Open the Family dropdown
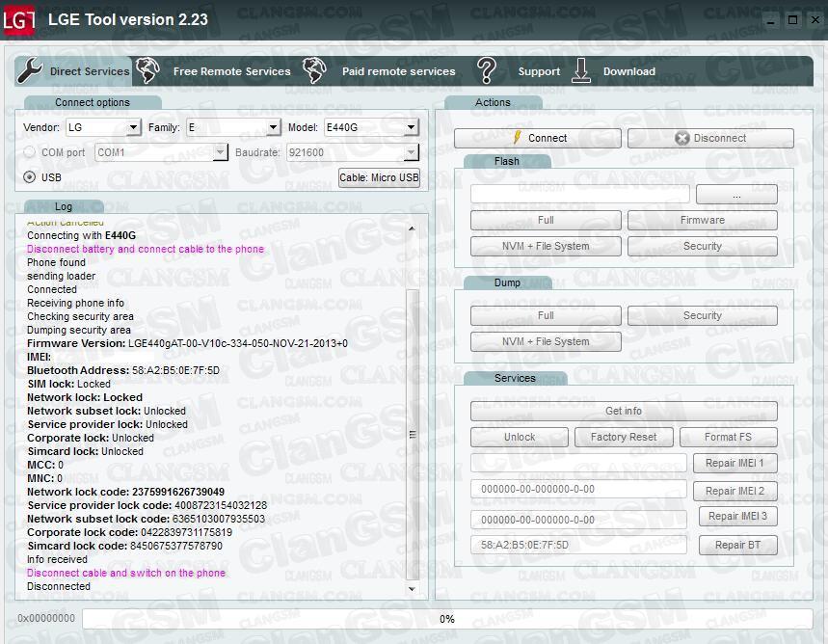 pyautogui.click(x=233, y=127)
